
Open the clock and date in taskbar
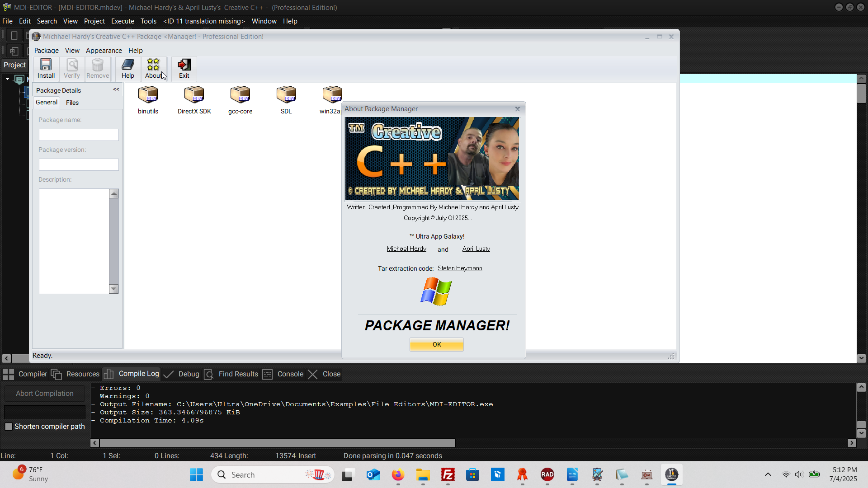[844, 474]
